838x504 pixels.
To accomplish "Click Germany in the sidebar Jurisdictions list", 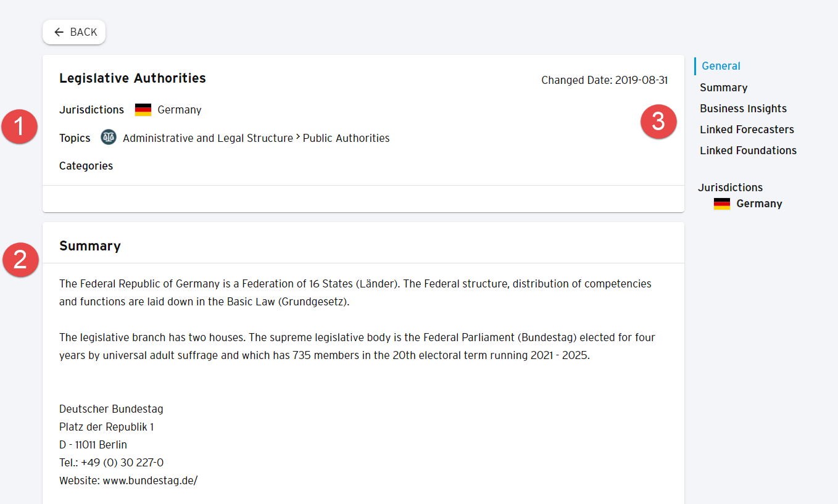I will (x=759, y=204).
